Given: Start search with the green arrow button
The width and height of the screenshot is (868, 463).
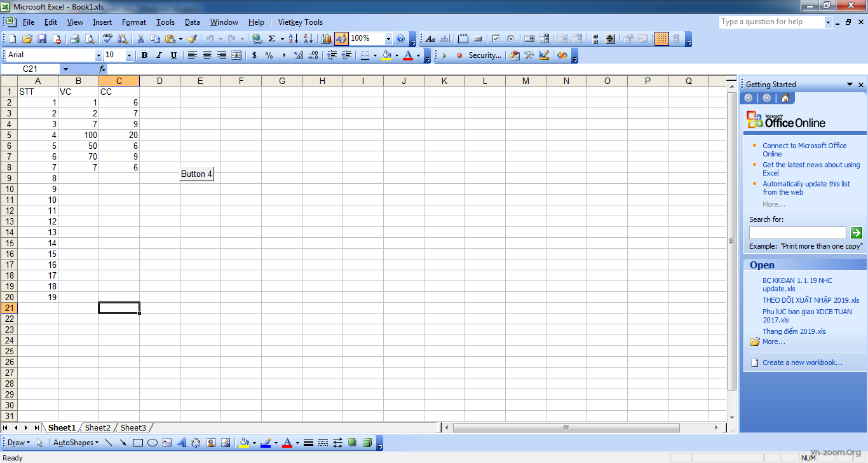Looking at the screenshot, I should [x=857, y=233].
